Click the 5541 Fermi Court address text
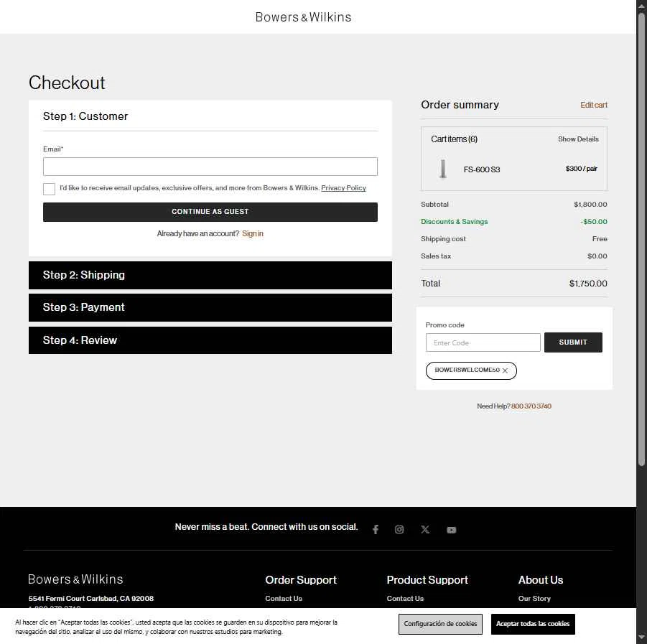This screenshot has height=644, width=647. (90, 598)
